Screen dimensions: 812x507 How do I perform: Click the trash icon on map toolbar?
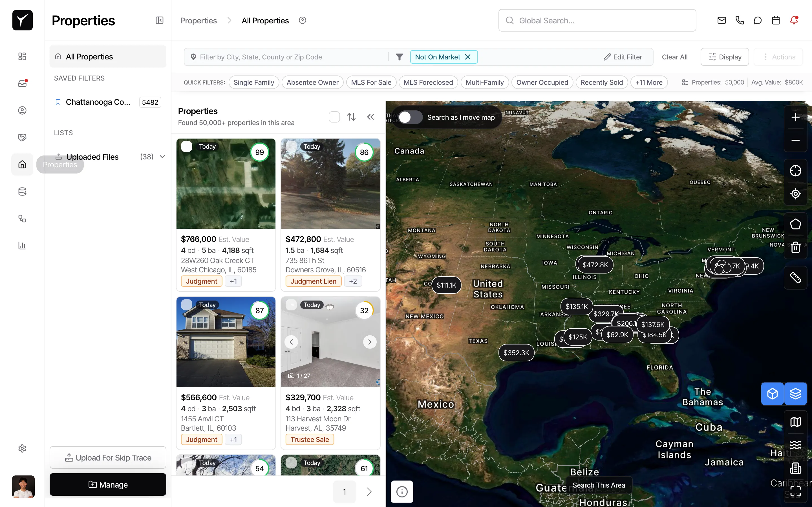click(795, 248)
